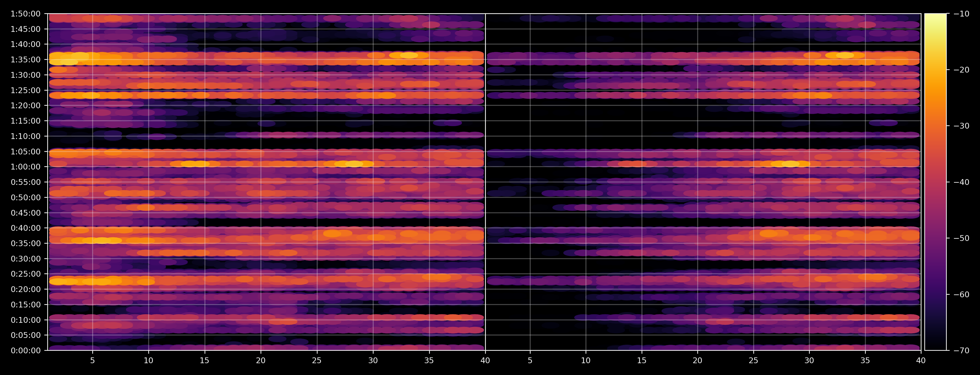Select the −60 colorbar tick label
This screenshot has width=980, height=375.
[962, 295]
